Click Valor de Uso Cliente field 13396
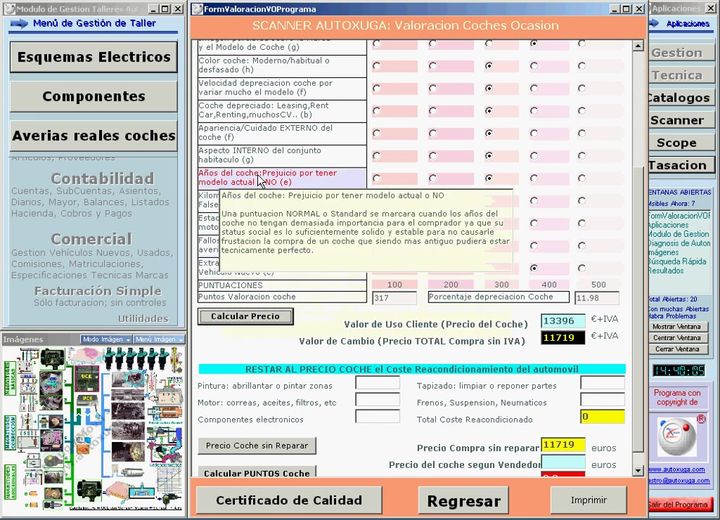The image size is (720, 520). (563, 321)
